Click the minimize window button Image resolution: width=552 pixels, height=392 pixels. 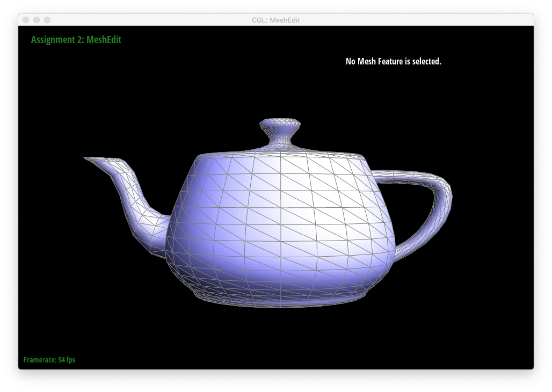[37, 20]
